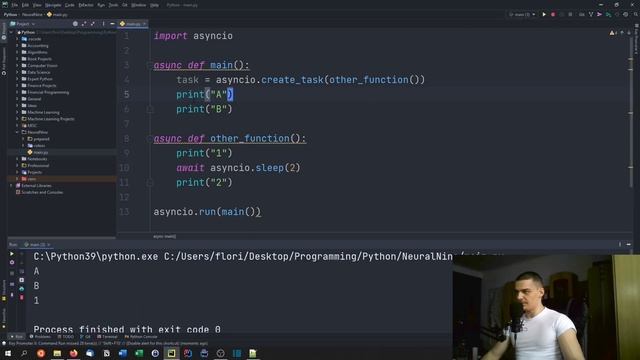640x360 pixels.
Task: Expand the Computer Vision folder
Action: pyautogui.click(x=18, y=65)
